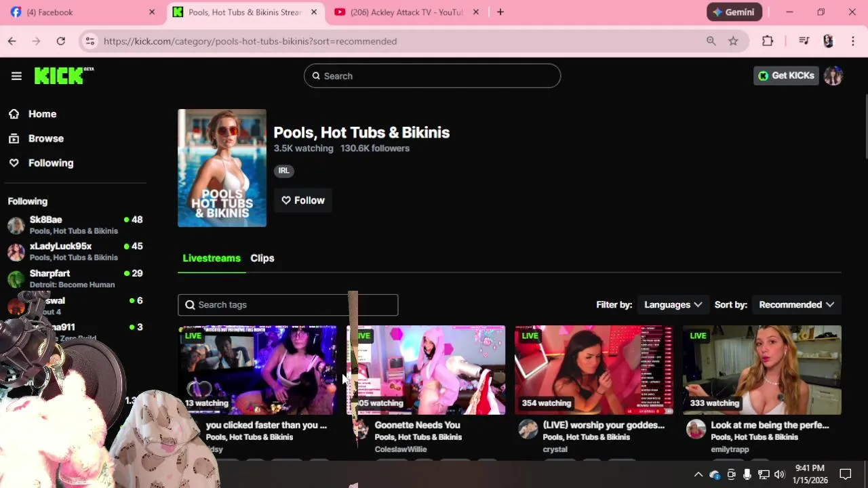
Task: Bookmark this page with the star icon
Action: coord(733,41)
